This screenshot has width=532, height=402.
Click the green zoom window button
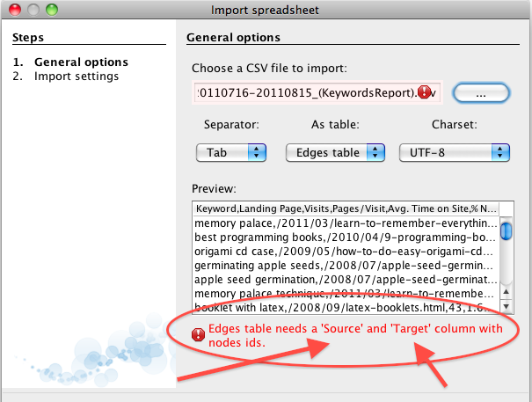(x=52, y=10)
